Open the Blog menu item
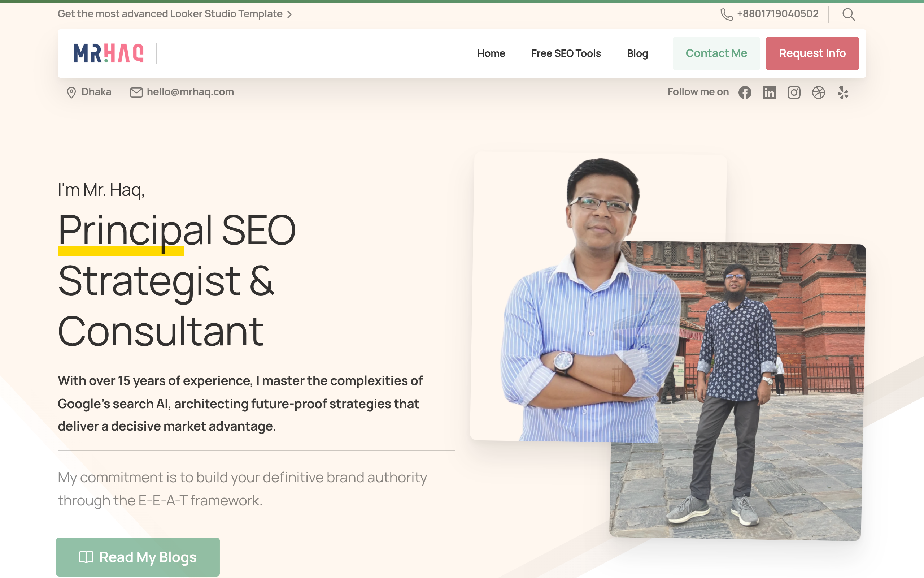 (637, 53)
